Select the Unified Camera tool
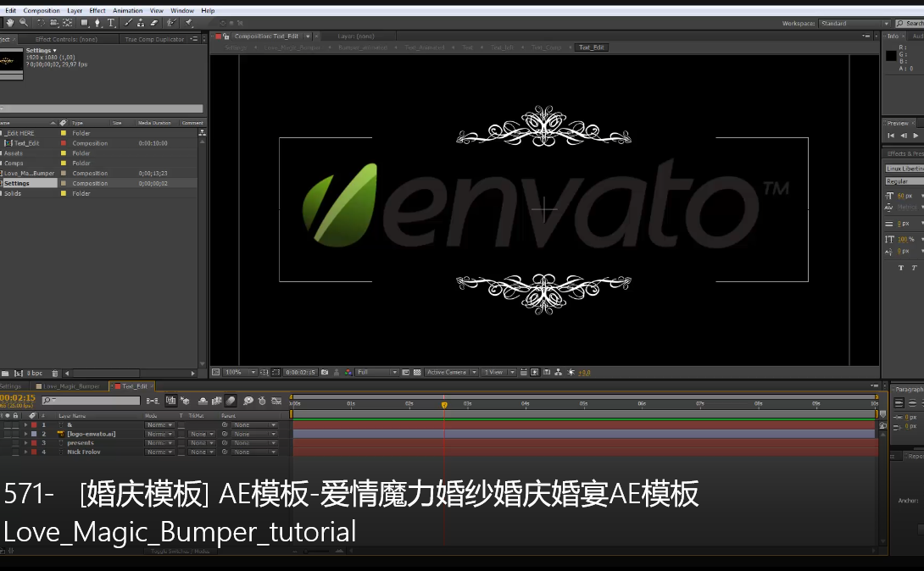The image size is (924, 571). pyautogui.click(x=54, y=23)
